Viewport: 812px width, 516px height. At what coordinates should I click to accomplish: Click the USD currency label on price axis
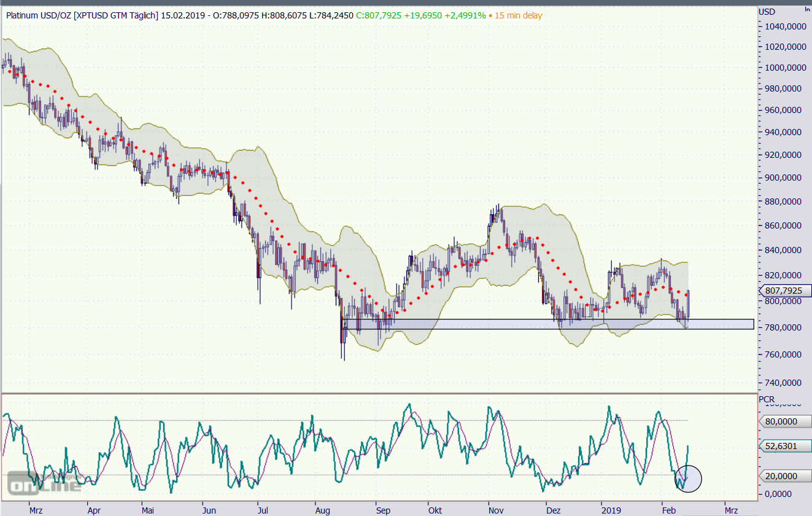coord(767,12)
